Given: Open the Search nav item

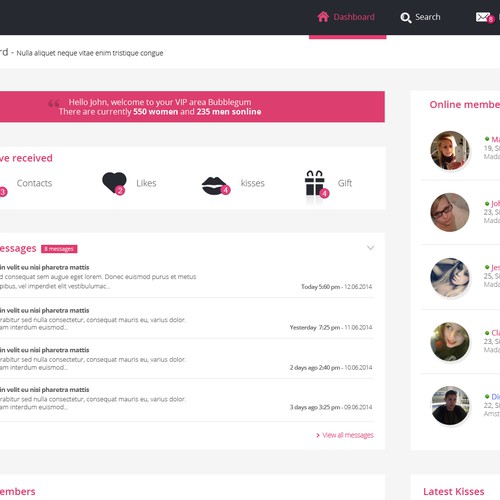Looking at the screenshot, I should (421, 17).
